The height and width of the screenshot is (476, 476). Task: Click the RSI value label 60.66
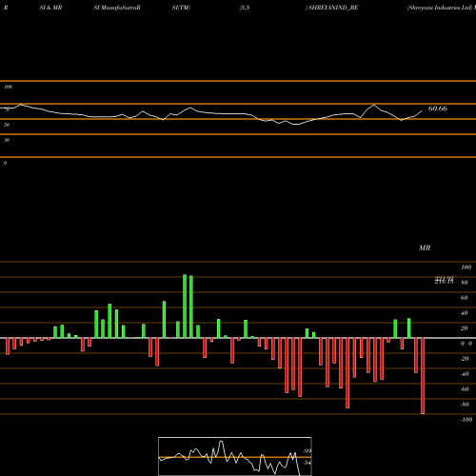(438, 109)
